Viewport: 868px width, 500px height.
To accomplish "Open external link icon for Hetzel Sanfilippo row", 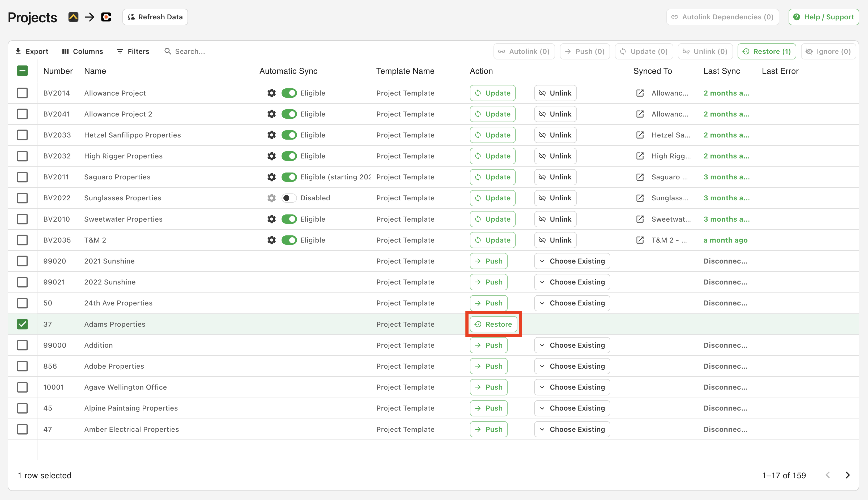I will click(640, 135).
